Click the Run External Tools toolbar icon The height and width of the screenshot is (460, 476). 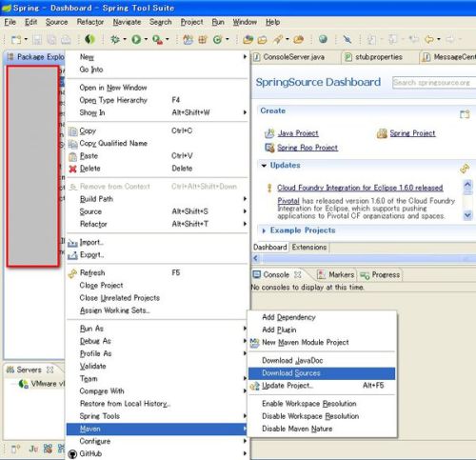point(157,40)
